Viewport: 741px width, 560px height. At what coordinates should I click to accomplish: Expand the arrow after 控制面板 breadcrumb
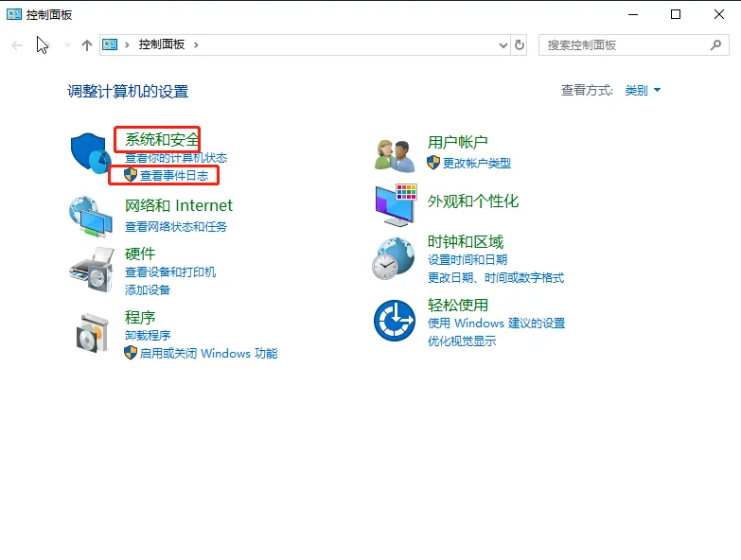tap(196, 45)
